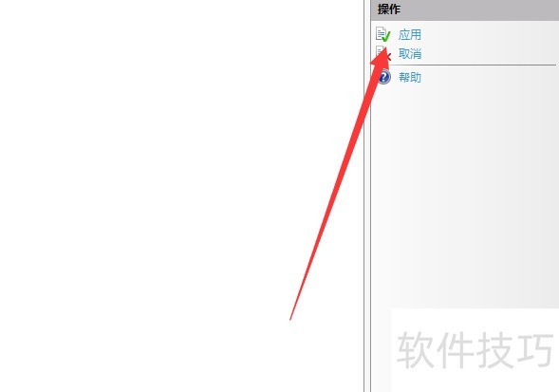Apply changes using the 应用 link
Viewport: 559px width, 392px height.
pos(410,34)
